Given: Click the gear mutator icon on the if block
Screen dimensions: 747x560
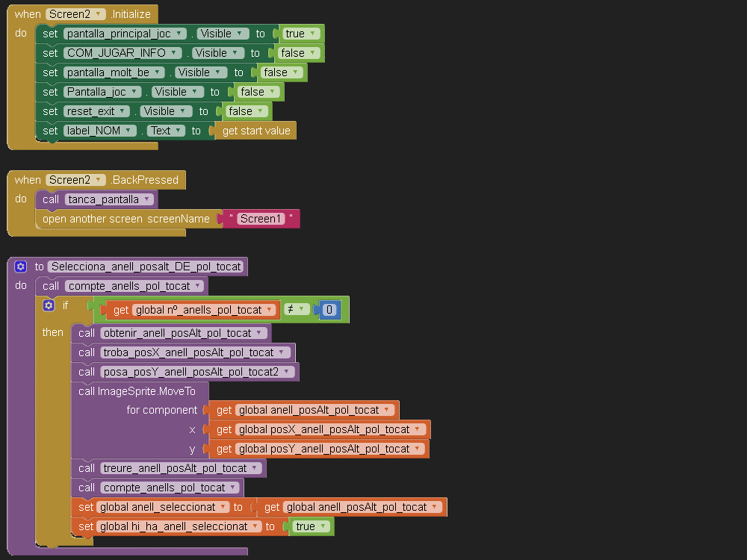Looking at the screenshot, I should tap(49, 305).
